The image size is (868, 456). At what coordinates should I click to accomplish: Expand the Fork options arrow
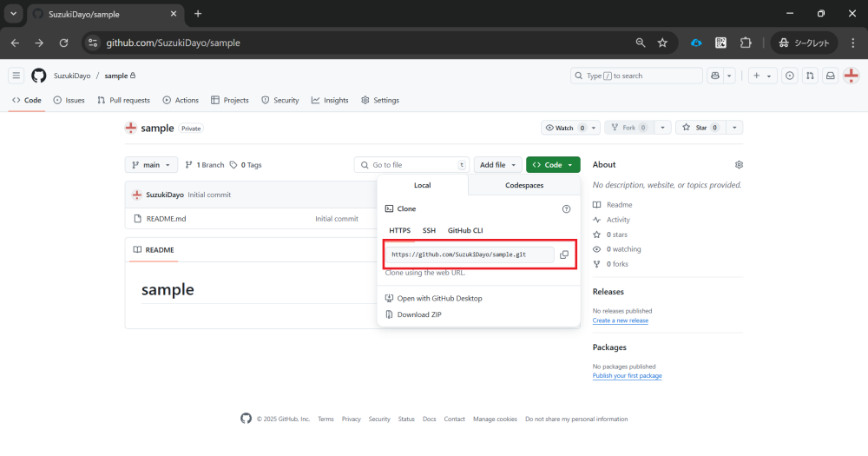(x=662, y=128)
